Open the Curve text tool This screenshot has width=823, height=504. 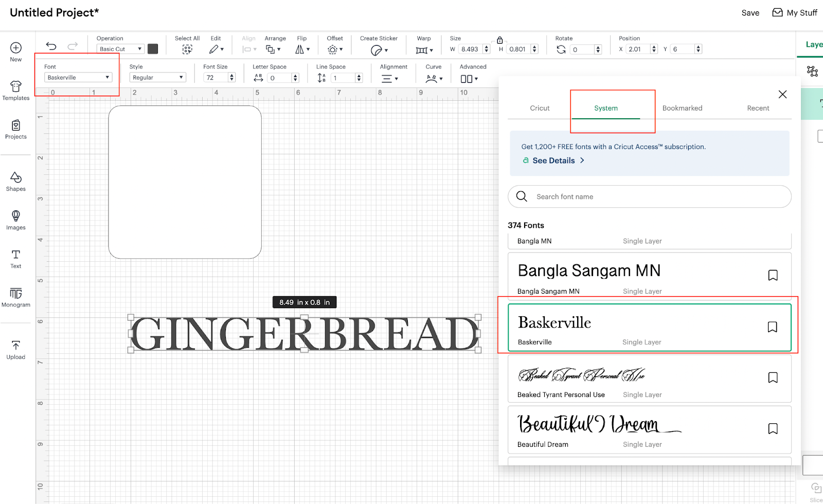(434, 79)
